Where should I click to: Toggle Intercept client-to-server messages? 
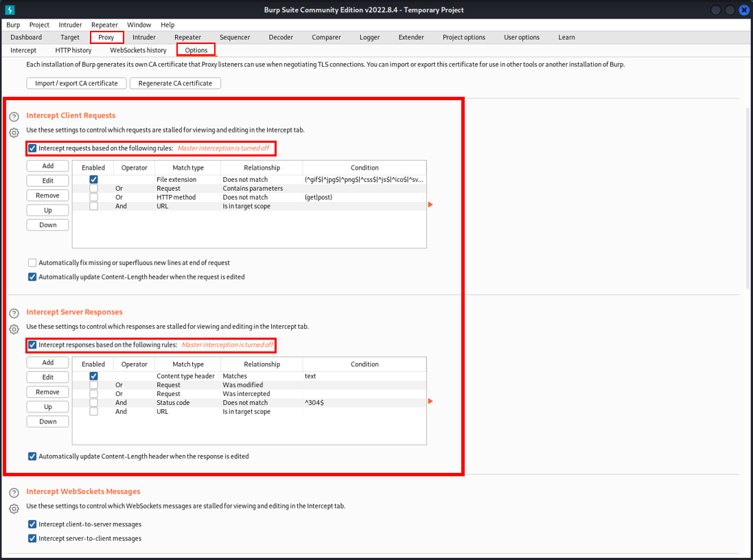pos(32,524)
